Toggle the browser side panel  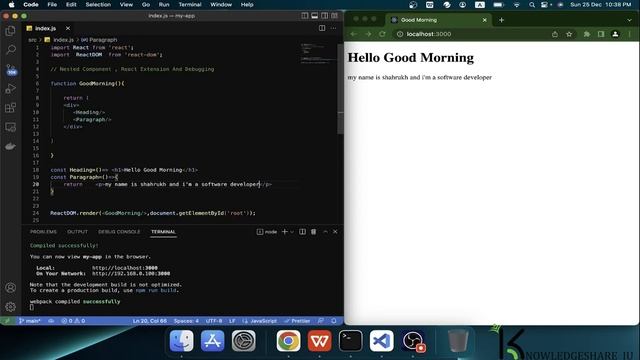pos(601,34)
